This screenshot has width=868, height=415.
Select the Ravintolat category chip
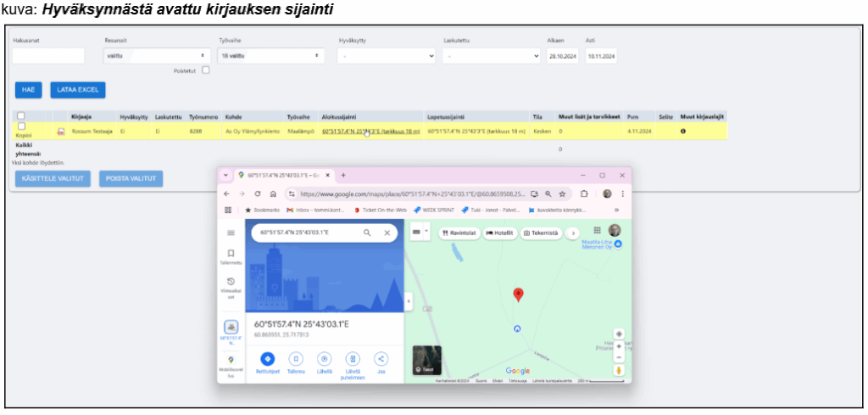[459, 233]
